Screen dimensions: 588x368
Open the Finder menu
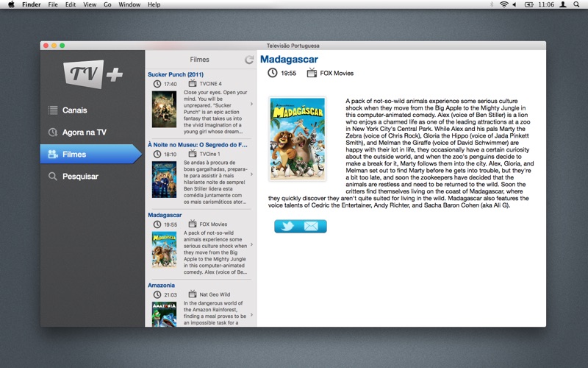tap(32, 4)
